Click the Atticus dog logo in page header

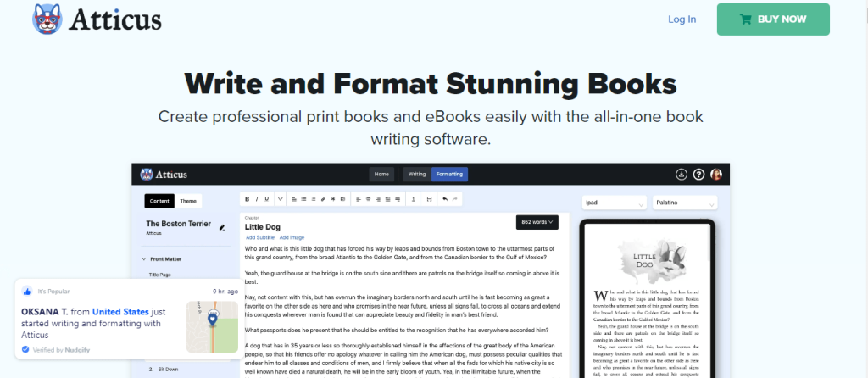[47, 19]
